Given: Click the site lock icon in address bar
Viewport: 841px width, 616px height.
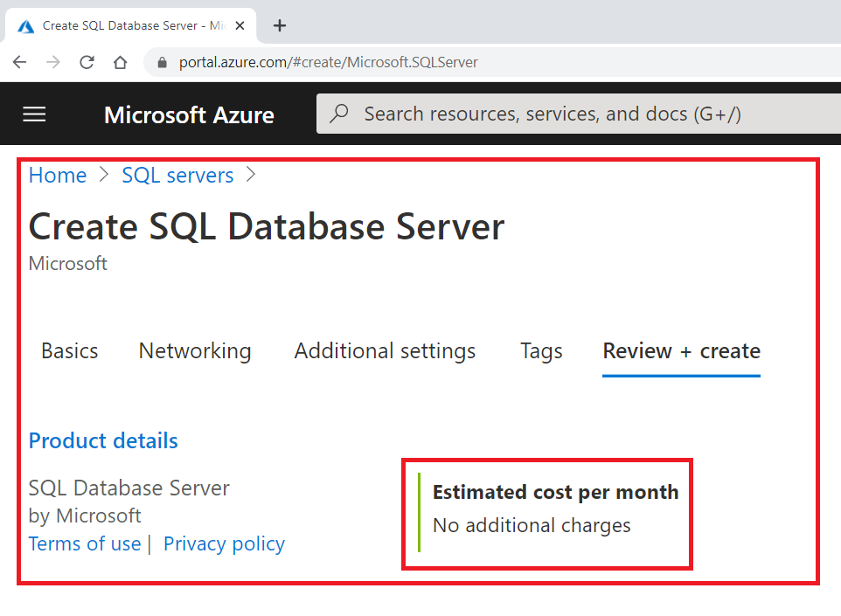Looking at the screenshot, I should 161,63.
